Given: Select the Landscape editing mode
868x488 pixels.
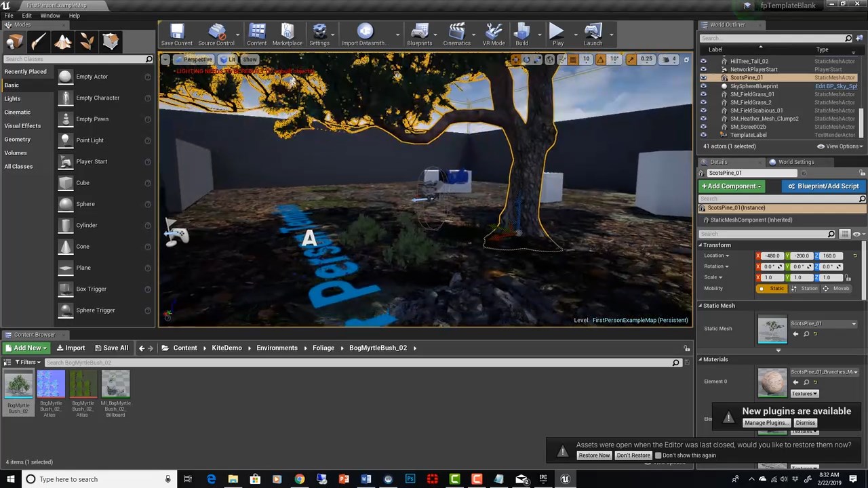Looking at the screenshot, I should 63,42.
